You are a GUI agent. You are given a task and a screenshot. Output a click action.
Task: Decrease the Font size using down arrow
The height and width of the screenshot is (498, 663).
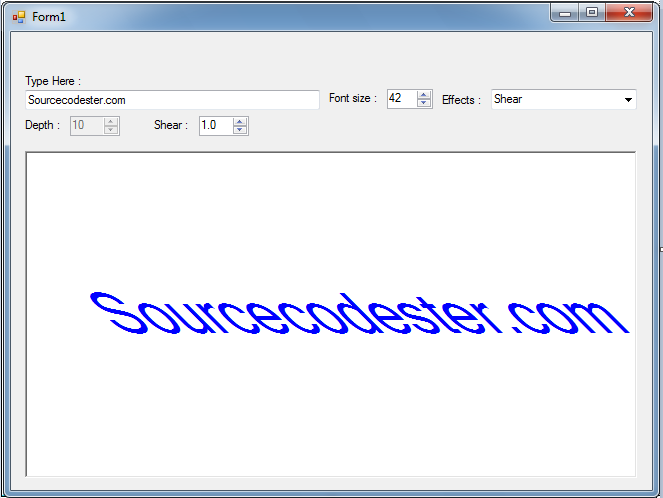pyautogui.click(x=424, y=103)
